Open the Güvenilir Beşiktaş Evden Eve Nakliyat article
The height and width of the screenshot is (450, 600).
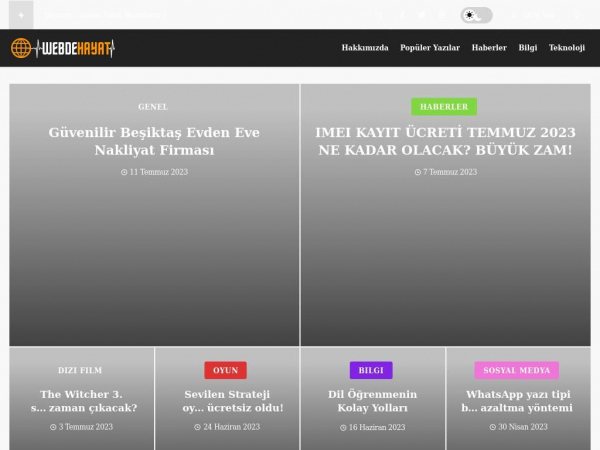154,141
